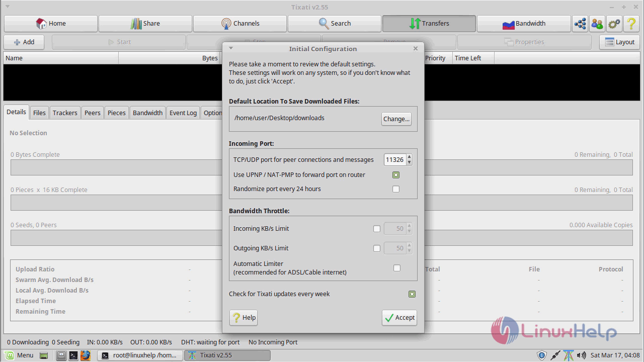The width and height of the screenshot is (644, 362).
Task: Click the Add transfer plus button
Action: (24, 42)
